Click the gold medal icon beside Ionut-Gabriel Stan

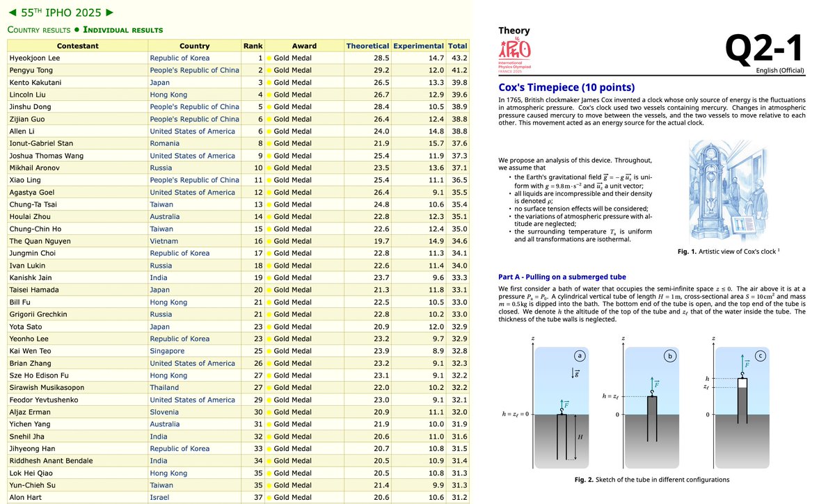click(269, 143)
